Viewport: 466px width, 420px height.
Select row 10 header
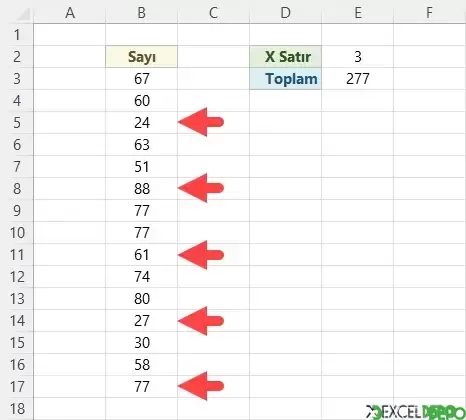(x=17, y=233)
